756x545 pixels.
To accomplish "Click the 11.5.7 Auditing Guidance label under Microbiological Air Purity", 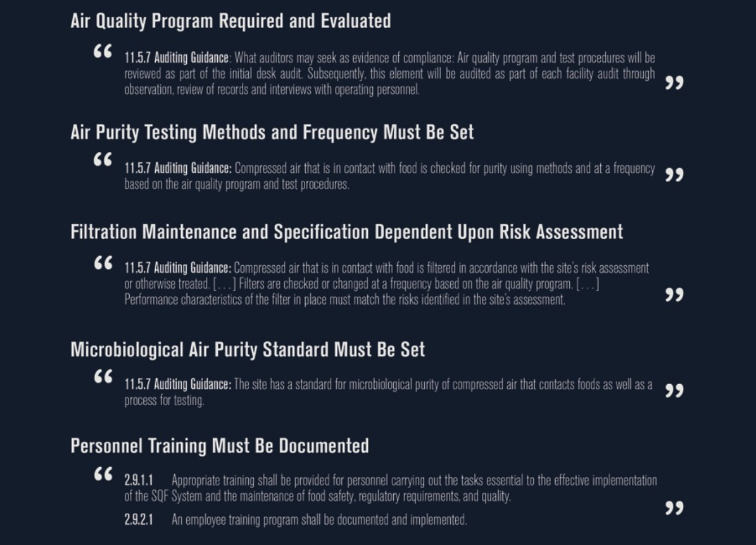I will pyautogui.click(x=178, y=385).
